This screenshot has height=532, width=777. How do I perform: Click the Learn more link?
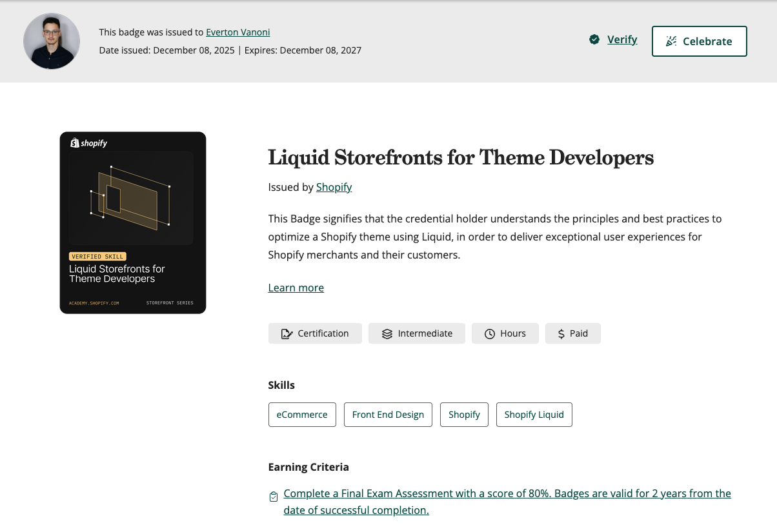click(296, 288)
